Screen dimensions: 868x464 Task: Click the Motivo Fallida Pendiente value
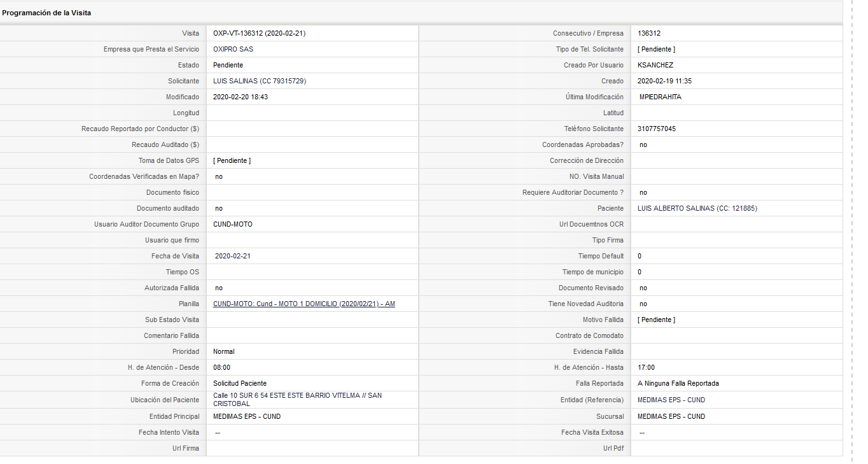(x=656, y=320)
